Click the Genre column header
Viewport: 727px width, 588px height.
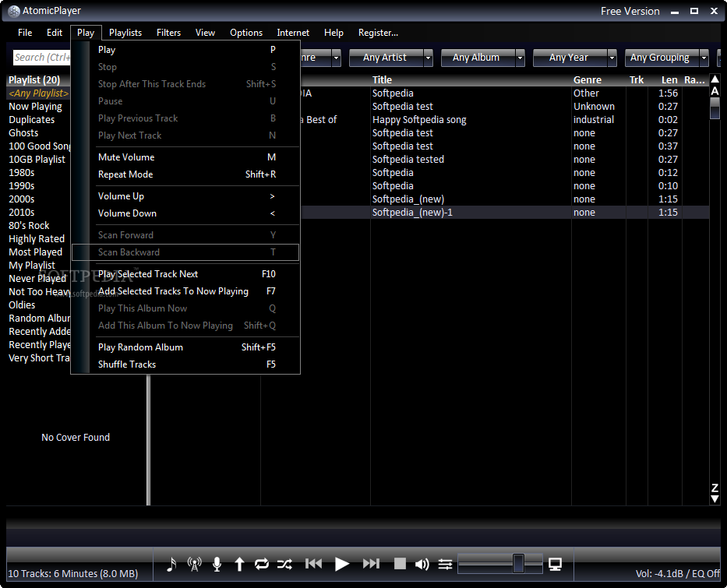click(x=587, y=80)
